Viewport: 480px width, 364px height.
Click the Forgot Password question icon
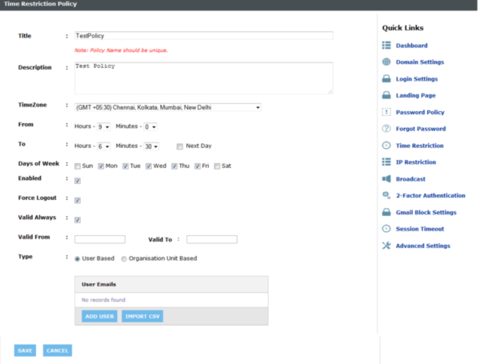click(386, 129)
